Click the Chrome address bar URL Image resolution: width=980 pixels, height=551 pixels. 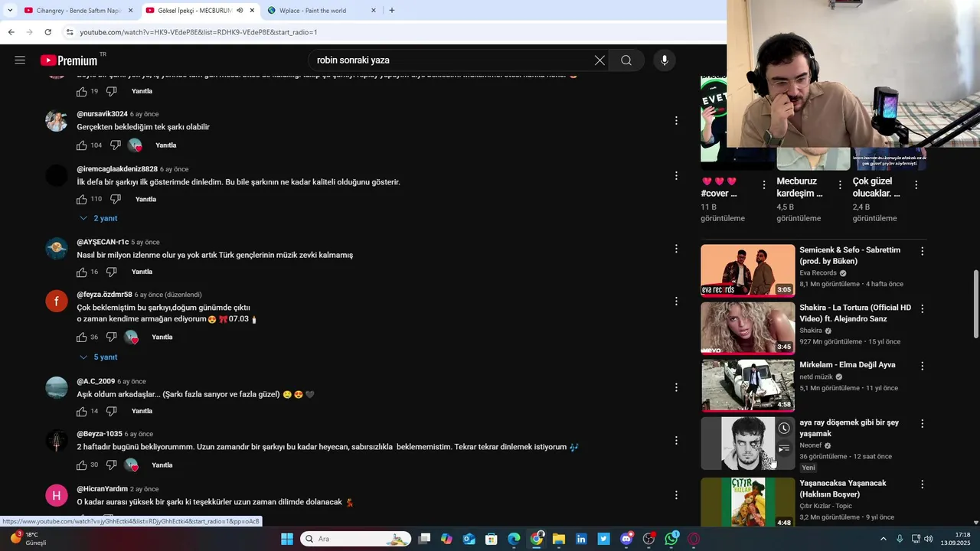(x=198, y=32)
